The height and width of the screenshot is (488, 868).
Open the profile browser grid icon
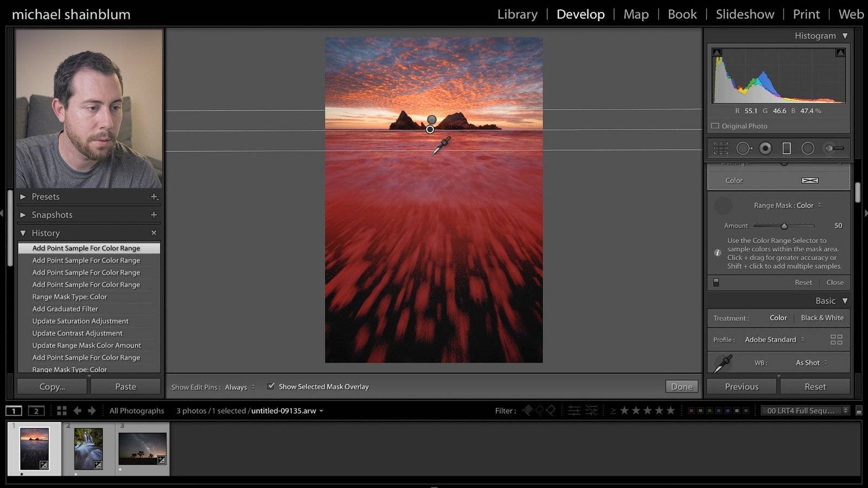pyautogui.click(x=836, y=339)
